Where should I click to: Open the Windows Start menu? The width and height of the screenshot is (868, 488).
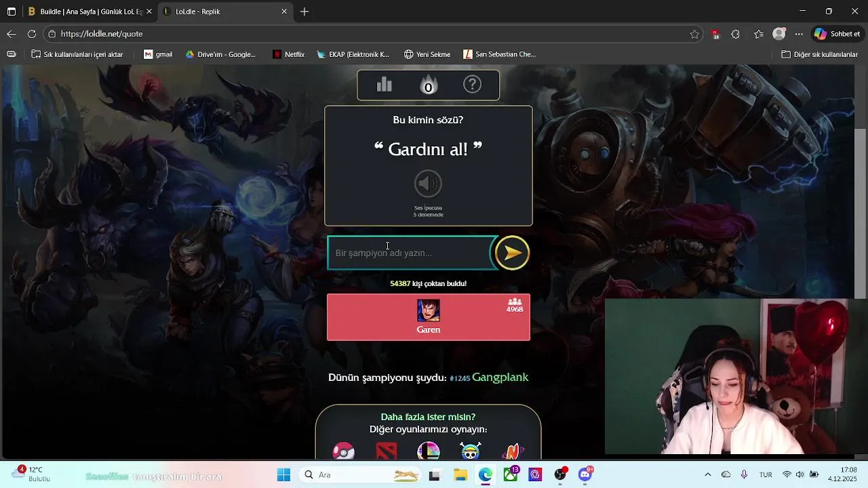[283, 475]
